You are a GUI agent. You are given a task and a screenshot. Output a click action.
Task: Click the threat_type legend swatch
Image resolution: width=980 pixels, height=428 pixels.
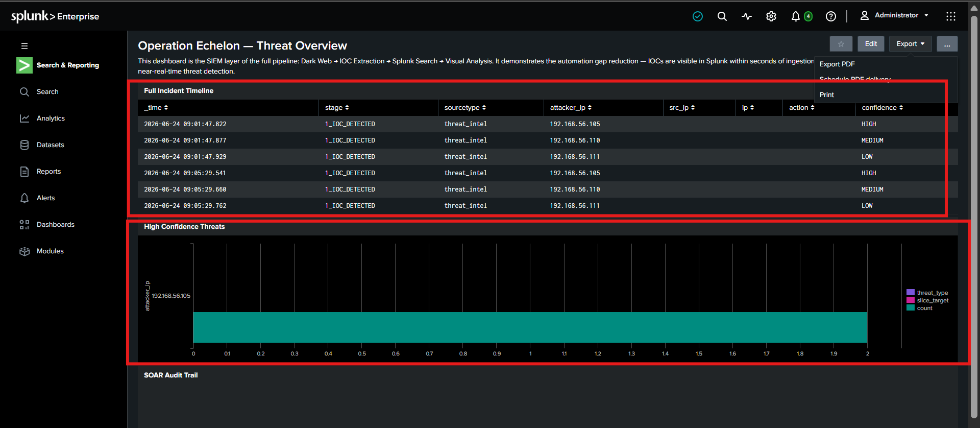(x=911, y=293)
